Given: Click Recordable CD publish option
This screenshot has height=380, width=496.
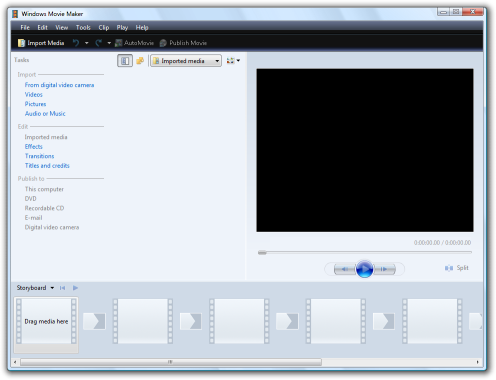Looking at the screenshot, I should 44,208.
